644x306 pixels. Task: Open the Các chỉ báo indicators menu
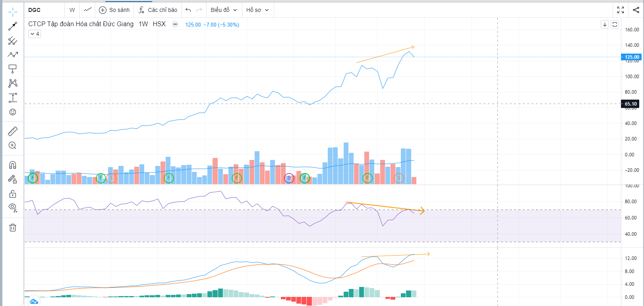[158, 10]
